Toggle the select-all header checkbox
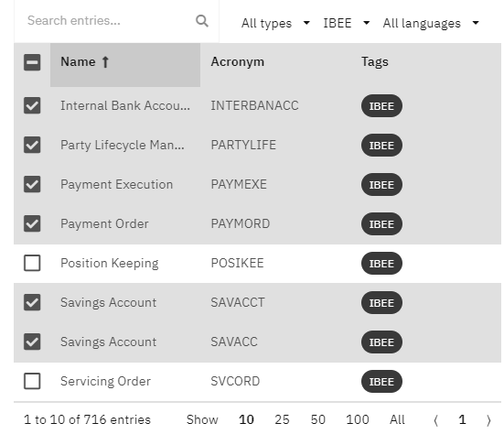This screenshot has height=445, width=504. click(x=32, y=62)
